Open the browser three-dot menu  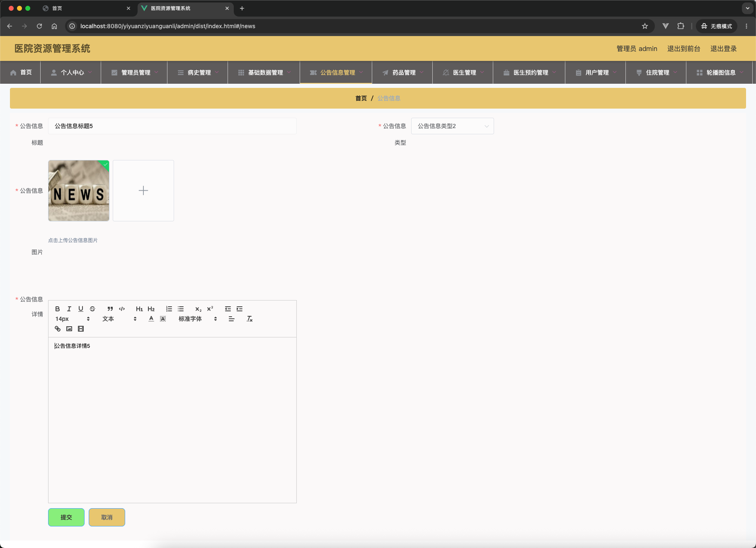point(746,26)
